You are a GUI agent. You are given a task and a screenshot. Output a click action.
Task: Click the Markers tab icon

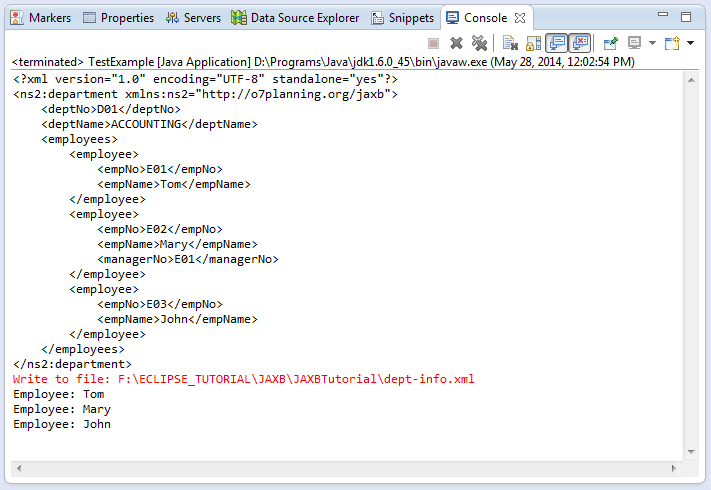pyautogui.click(x=17, y=18)
